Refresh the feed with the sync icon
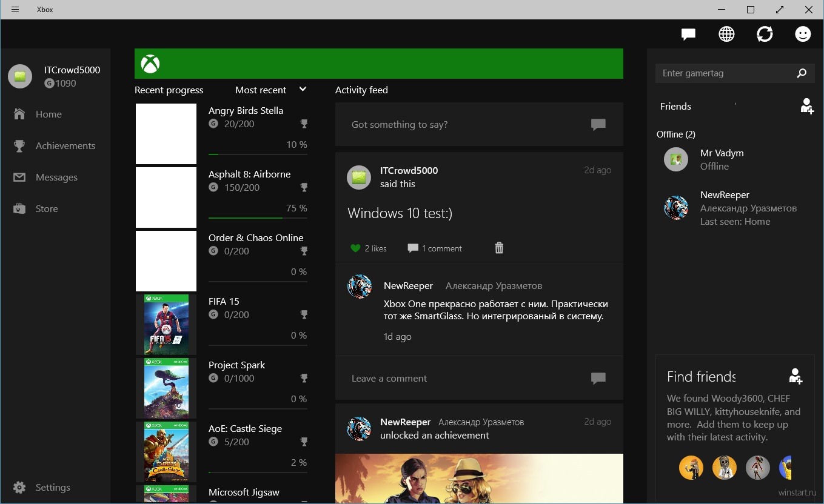This screenshot has height=504, width=824. point(765,35)
